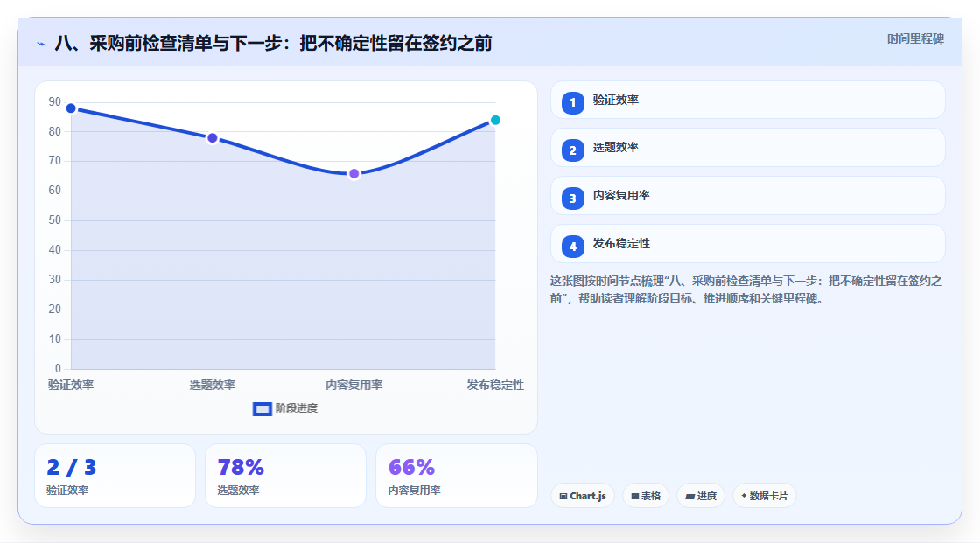This screenshot has width=980, height=543.
Task: Click the Chart.js tag
Action: pyautogui.click(x=583, y=496)
